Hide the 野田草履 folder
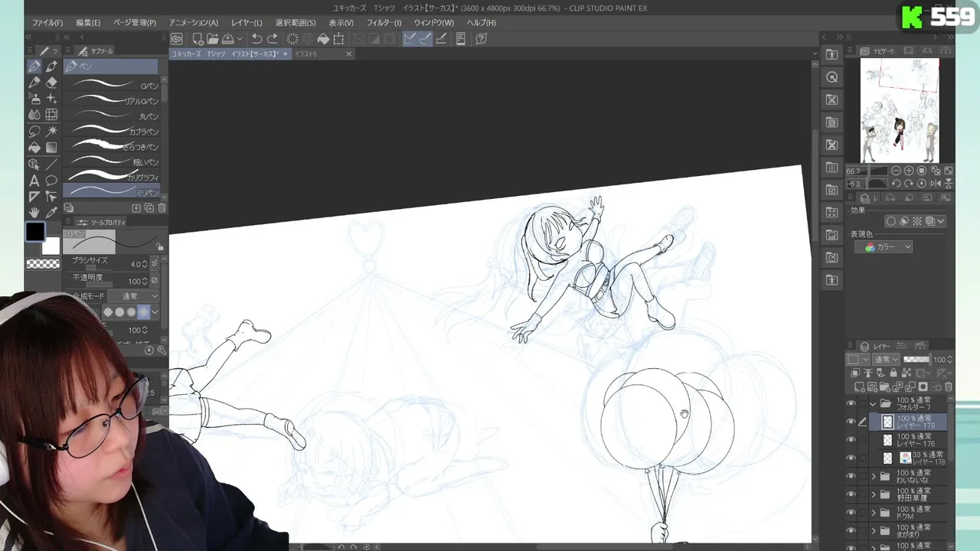Viewport: 980px width, 551px height. point(851,494)
